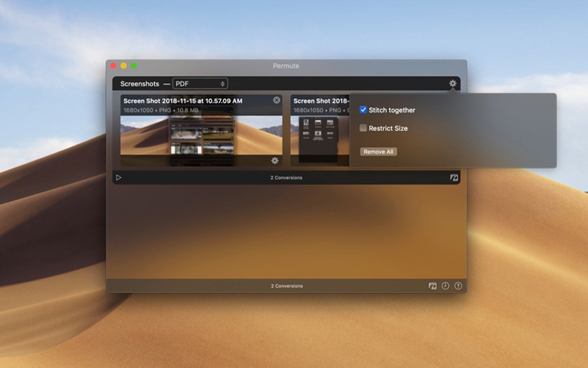Click the '1680x1050 • PNG • 10.8 MB' info text
Screen dimensions: 588x368
click(161, 110)
